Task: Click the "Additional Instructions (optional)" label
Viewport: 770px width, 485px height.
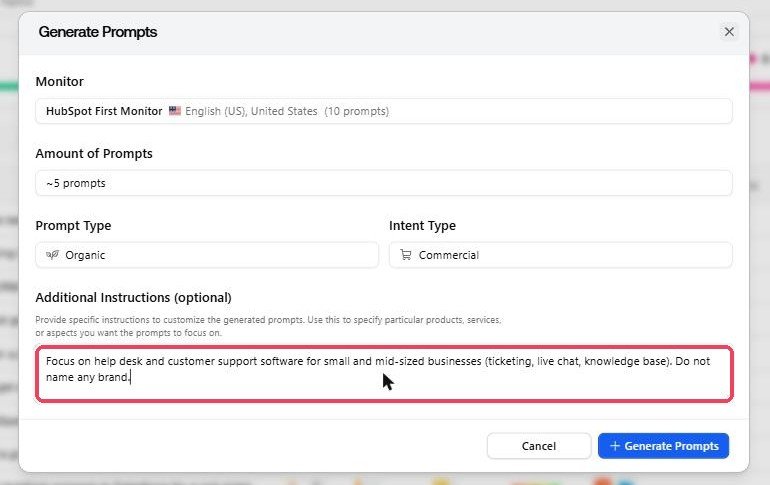Action: click(134, 297)
